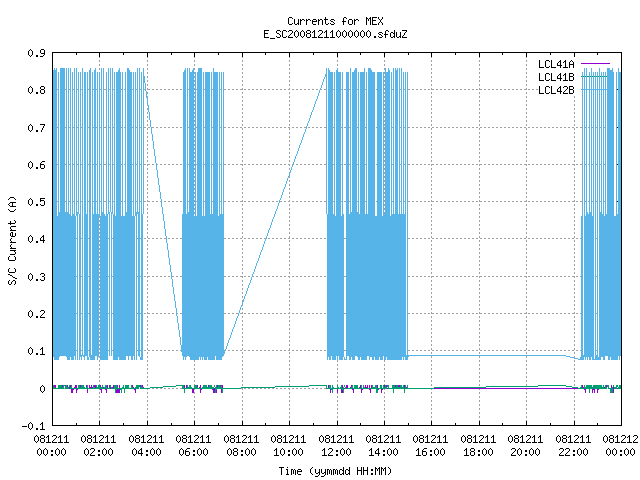Click the x-axis tick label 081211 20:00
Viewport: 640px width, 480px height.
point(526,446)
